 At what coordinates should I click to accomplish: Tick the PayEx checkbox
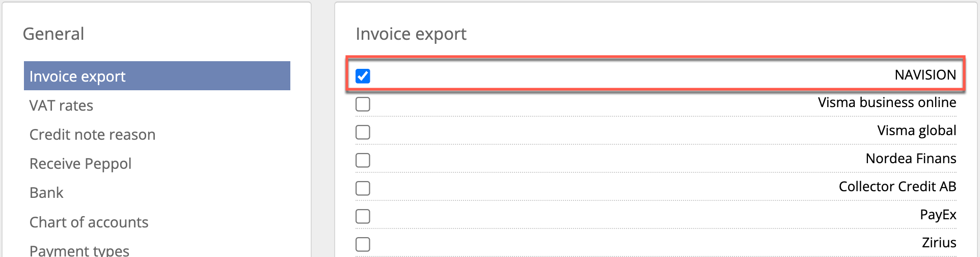[363, 216]
